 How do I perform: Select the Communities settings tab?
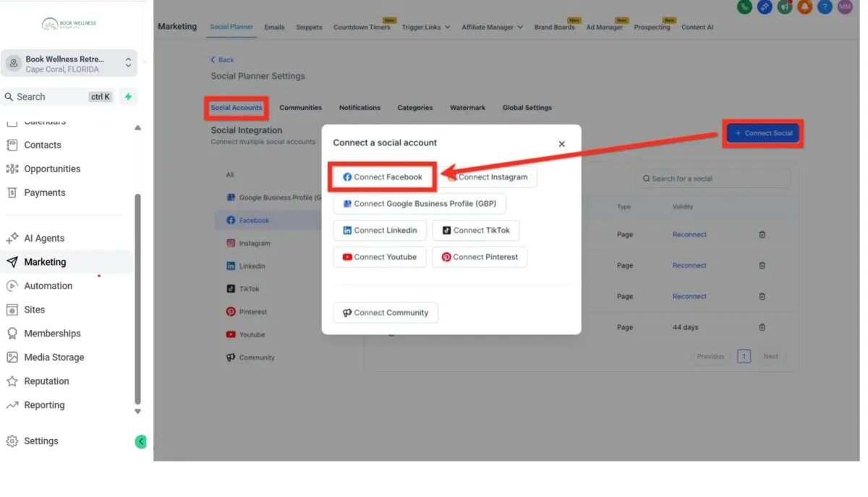pos(300,108)
